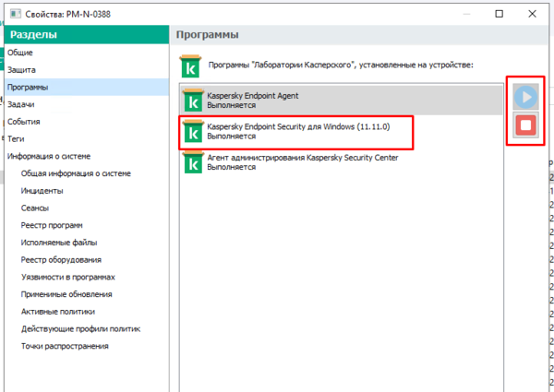Select Kaspersky Endpoint Security для Windows (11.11.0) row

coord(342,131)
